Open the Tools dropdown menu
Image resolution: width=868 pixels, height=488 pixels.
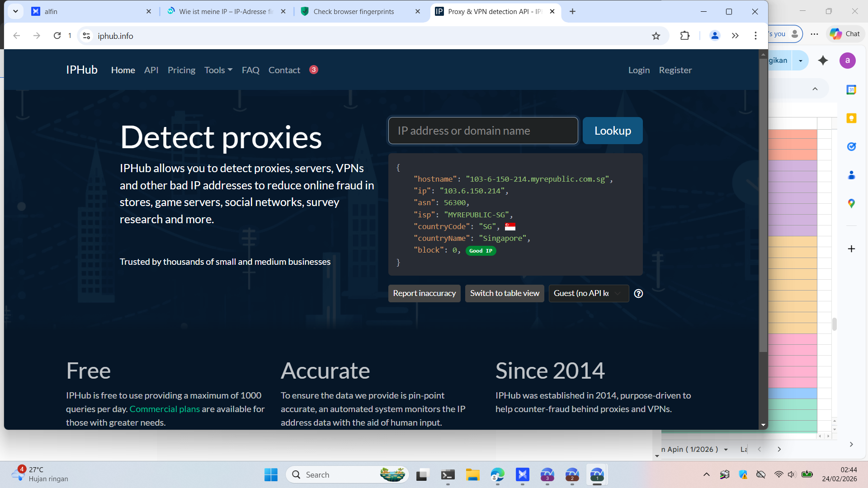218,70
